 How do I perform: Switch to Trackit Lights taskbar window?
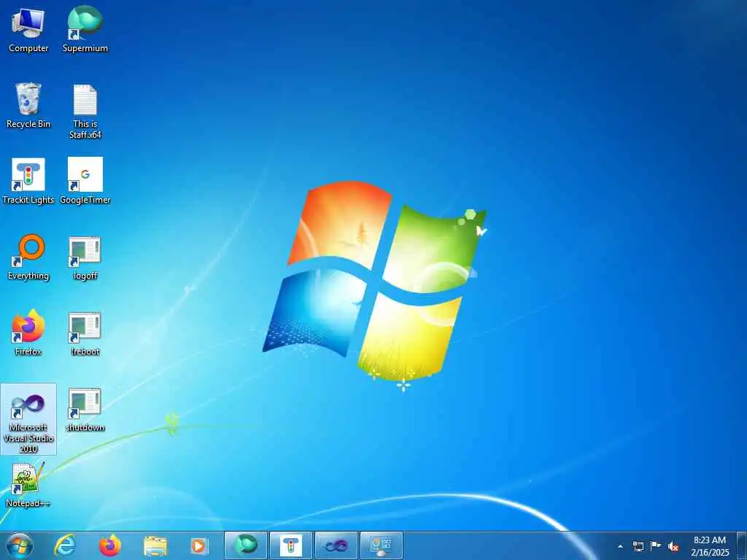(x=290, y=545)
